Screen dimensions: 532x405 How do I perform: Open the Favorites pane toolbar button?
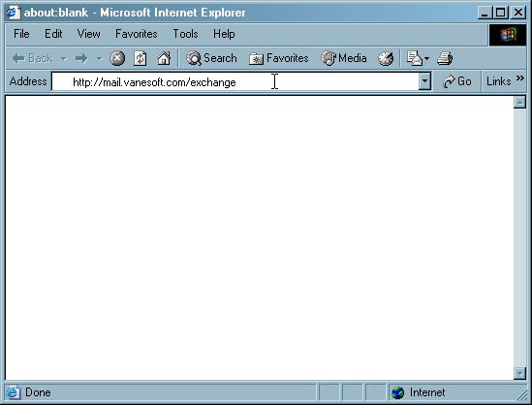278,58
